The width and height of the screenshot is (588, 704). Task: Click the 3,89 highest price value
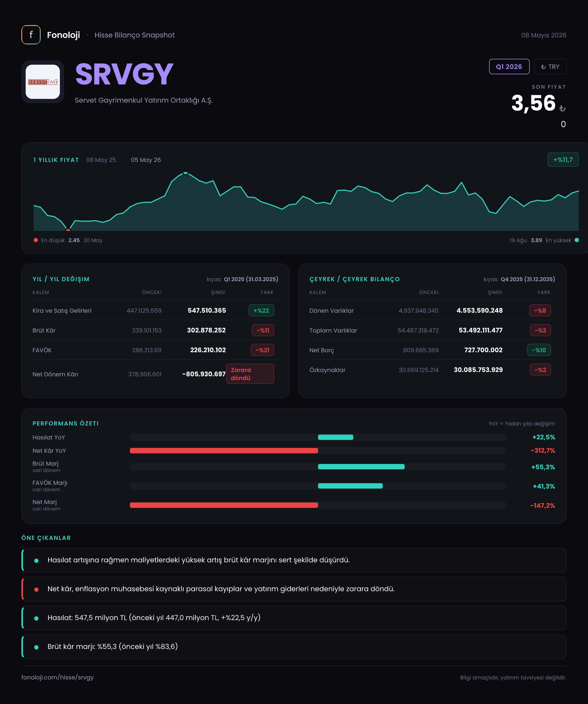pos(536,240)
